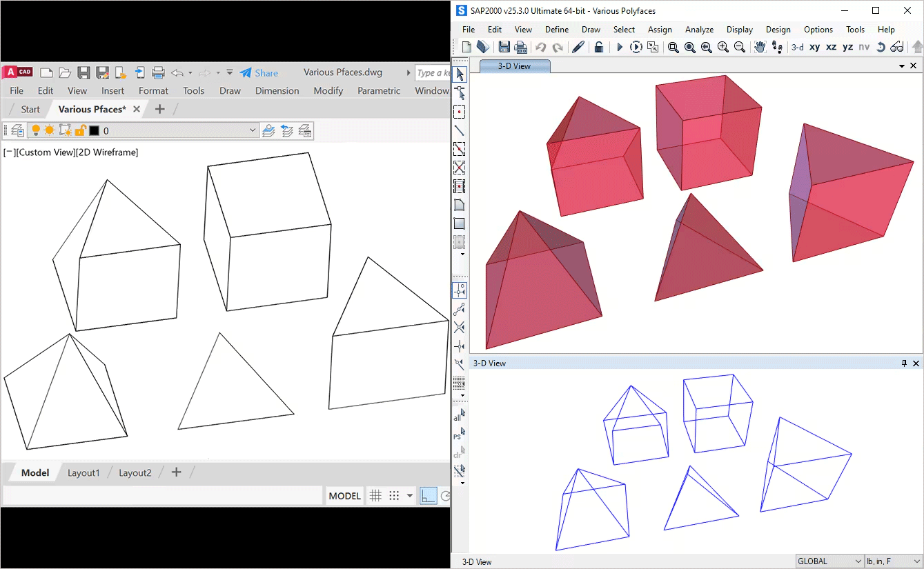Viewport: 924px width, 569px height.
Task: Click the MODEL status bar button
Action: (x=344, y=496)
